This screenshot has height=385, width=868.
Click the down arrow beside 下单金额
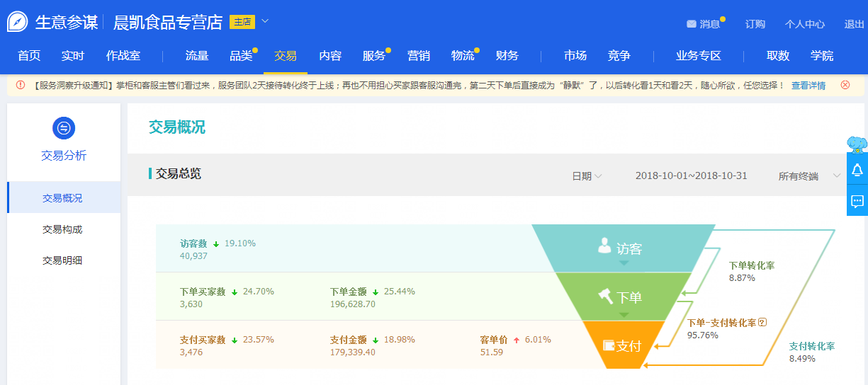(x=376, y=292)
